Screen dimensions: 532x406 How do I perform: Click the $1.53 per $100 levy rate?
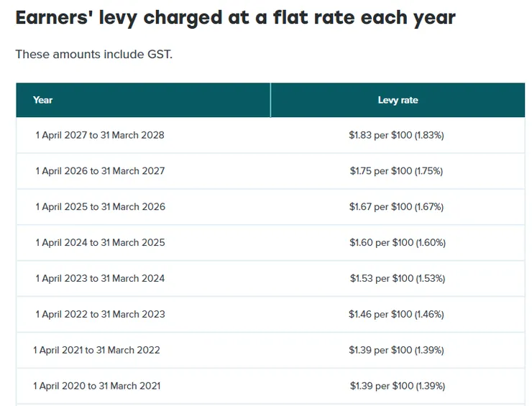[x=398, y=279]
